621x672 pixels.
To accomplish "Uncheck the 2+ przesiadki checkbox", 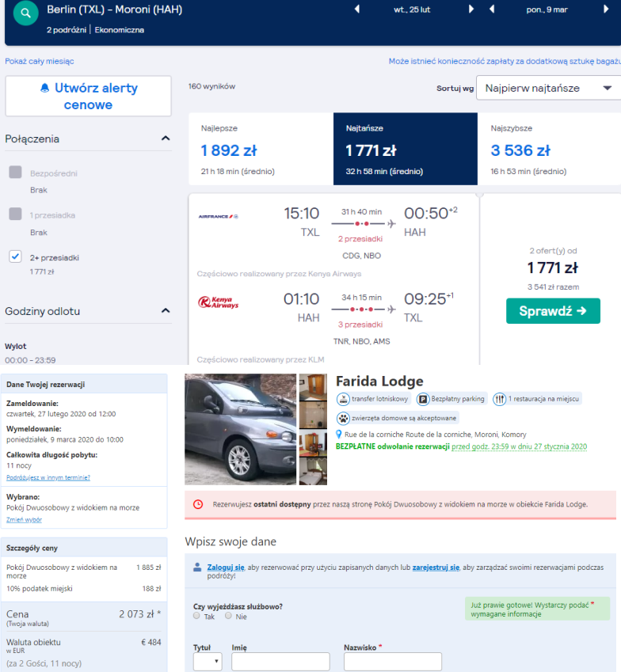I will pyautogui.click(x=15, y=256).
